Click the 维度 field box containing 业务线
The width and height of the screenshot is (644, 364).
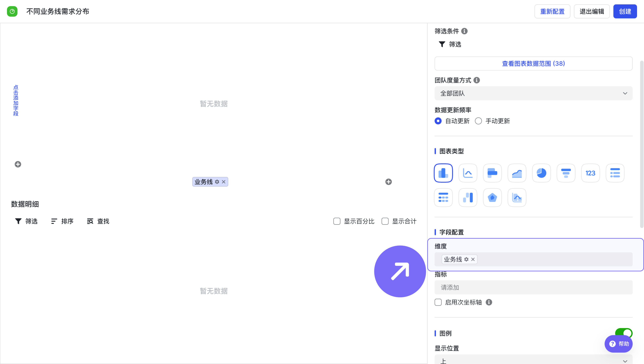(534, 260)
